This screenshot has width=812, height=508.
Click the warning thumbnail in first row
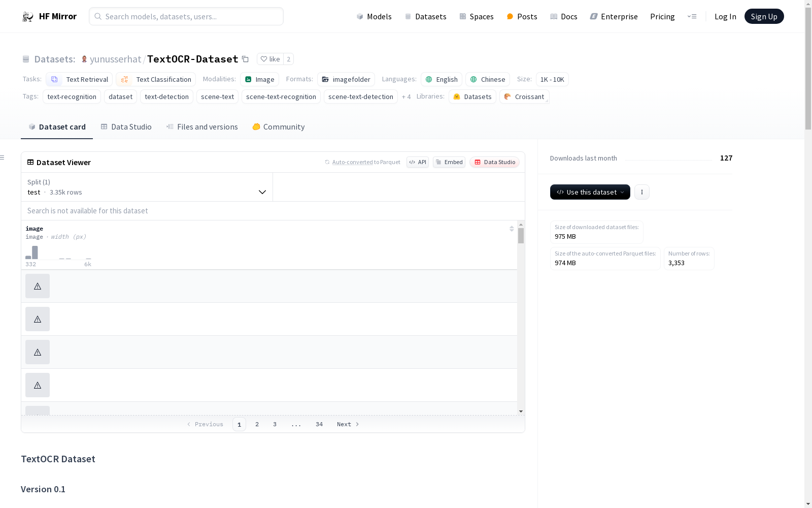(38, 286)
